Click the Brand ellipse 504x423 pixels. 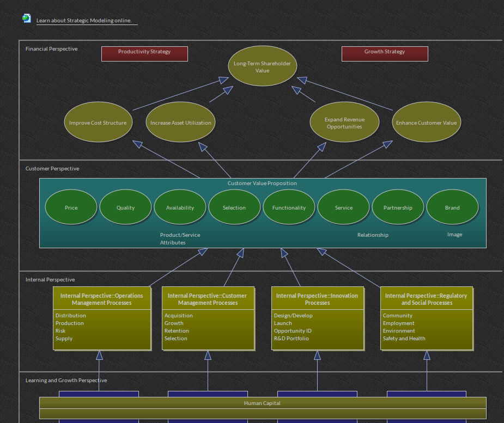[x=452, y=207]
